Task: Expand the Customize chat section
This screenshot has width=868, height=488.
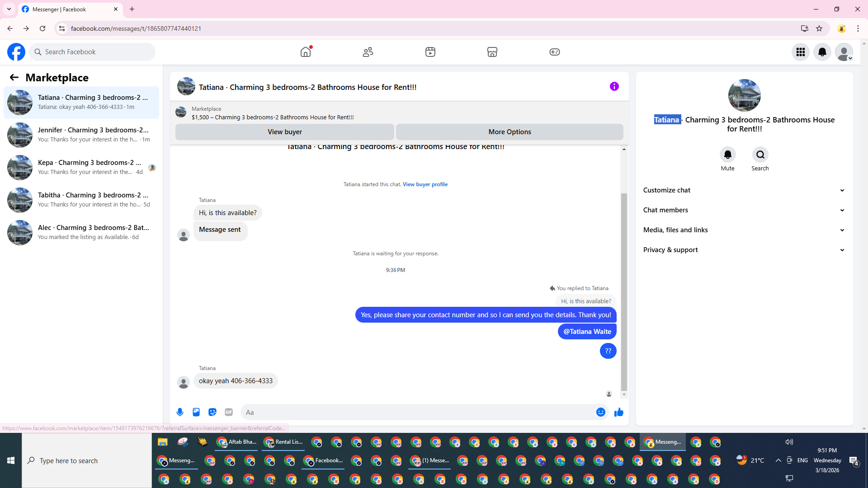Action: (x=744, y=190)
